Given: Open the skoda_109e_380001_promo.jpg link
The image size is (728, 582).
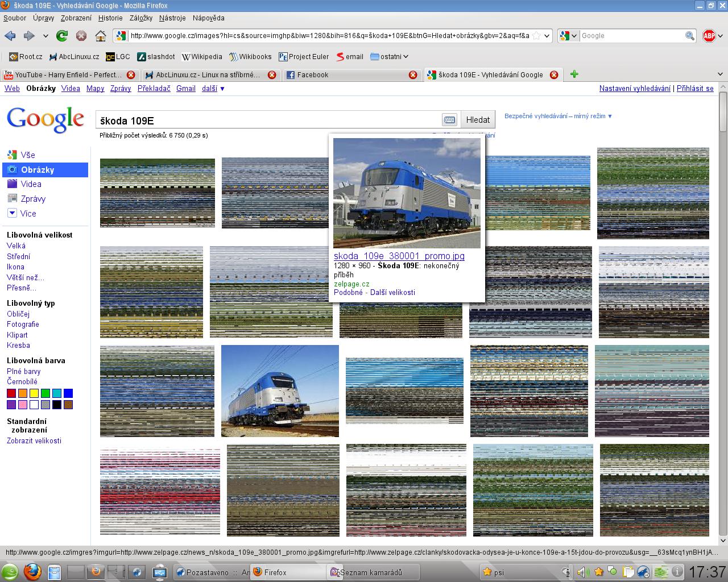Looking at the screenshot, I should 399,256.
